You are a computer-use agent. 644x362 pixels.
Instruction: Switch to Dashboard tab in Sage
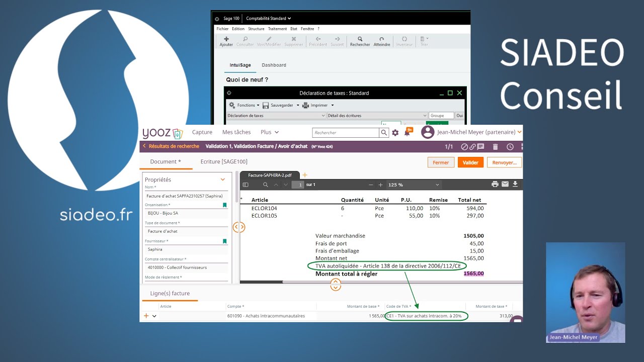pos(274,65)
